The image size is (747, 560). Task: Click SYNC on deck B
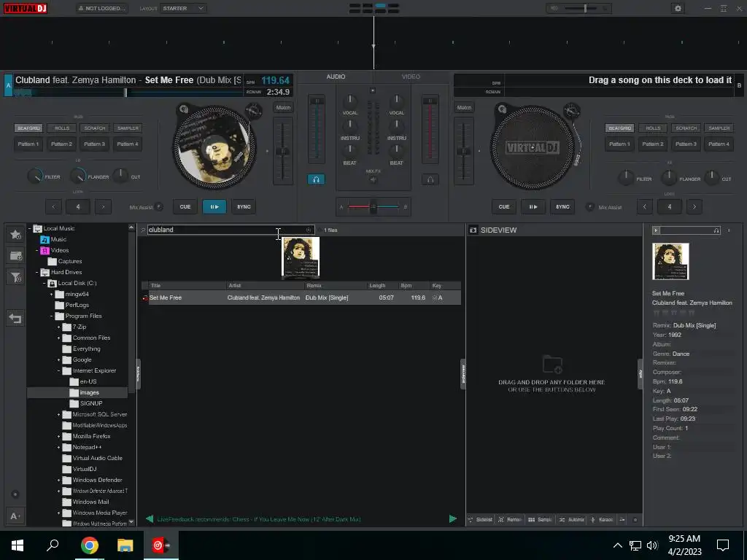562,206
